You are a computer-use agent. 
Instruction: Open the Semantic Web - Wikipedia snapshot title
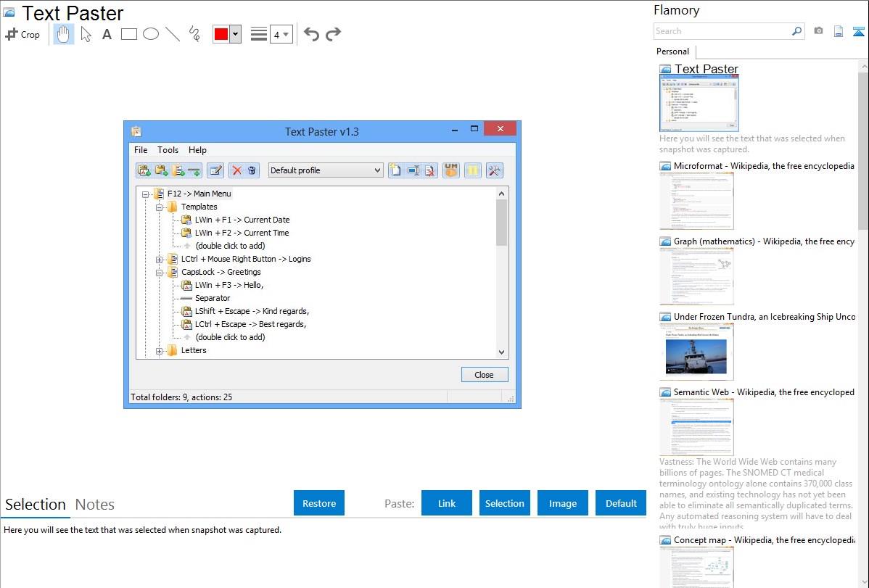pyautogui.click(x=764, y=392)
